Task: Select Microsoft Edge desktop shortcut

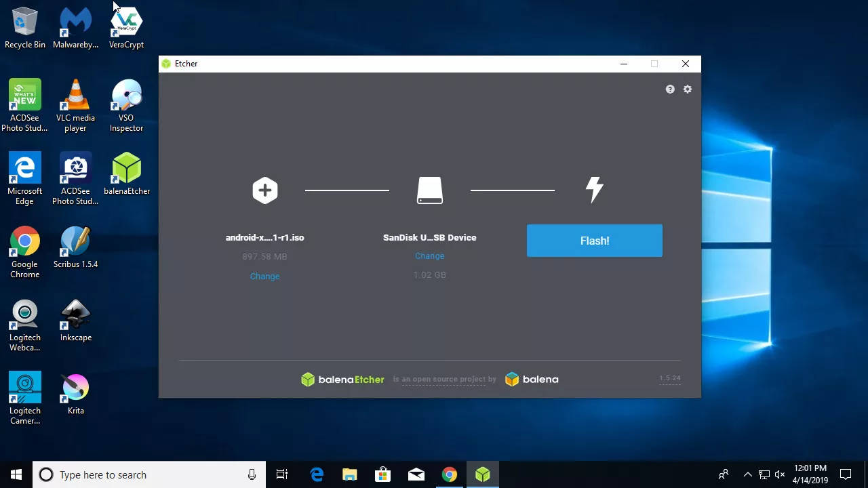Action: pos(25,179)
